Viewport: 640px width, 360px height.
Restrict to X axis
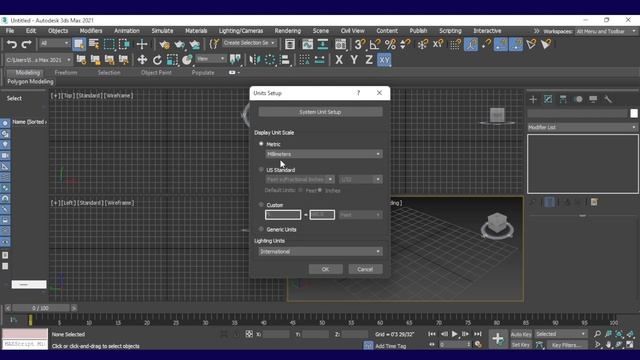coord(339,60)
